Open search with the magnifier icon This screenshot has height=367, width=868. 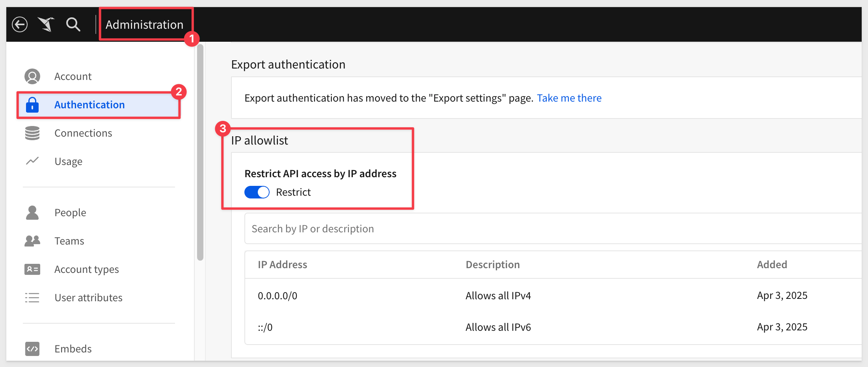click(73, 24)
